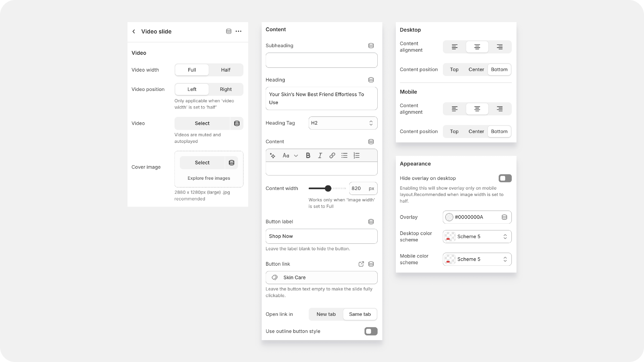
Task: Toggle Use outline button style switch
Action: click(371, 331)
